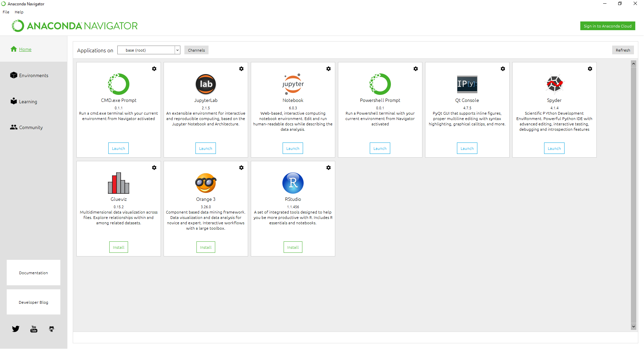Viewport: 644px width, 349px height.
Task: Click the JupyterLab version 2.1.5 text
Action: (x=206, y=108)
